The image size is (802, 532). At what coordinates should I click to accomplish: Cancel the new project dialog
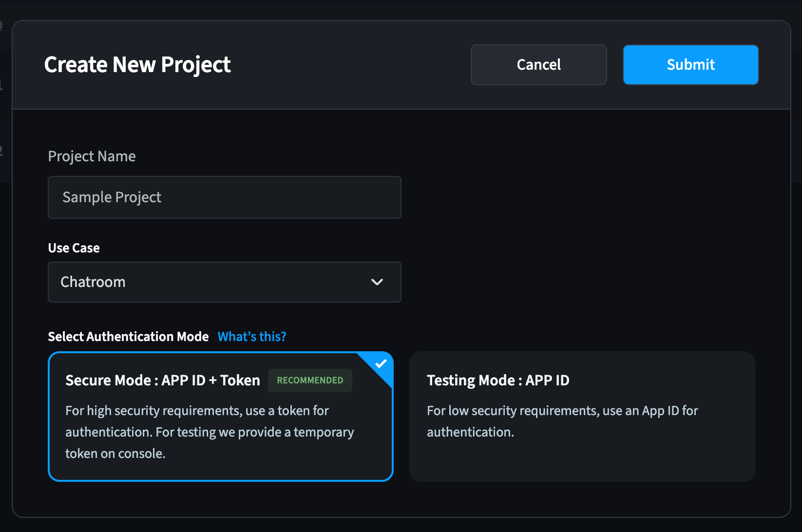pos(538,65)
